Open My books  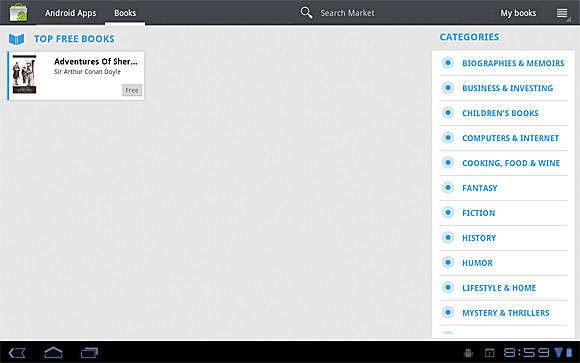pyautogui.click(x=518, y=13)
